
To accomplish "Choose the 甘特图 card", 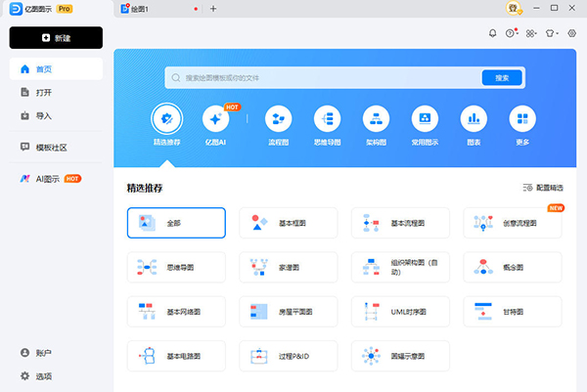I will (x=513, y=312).
